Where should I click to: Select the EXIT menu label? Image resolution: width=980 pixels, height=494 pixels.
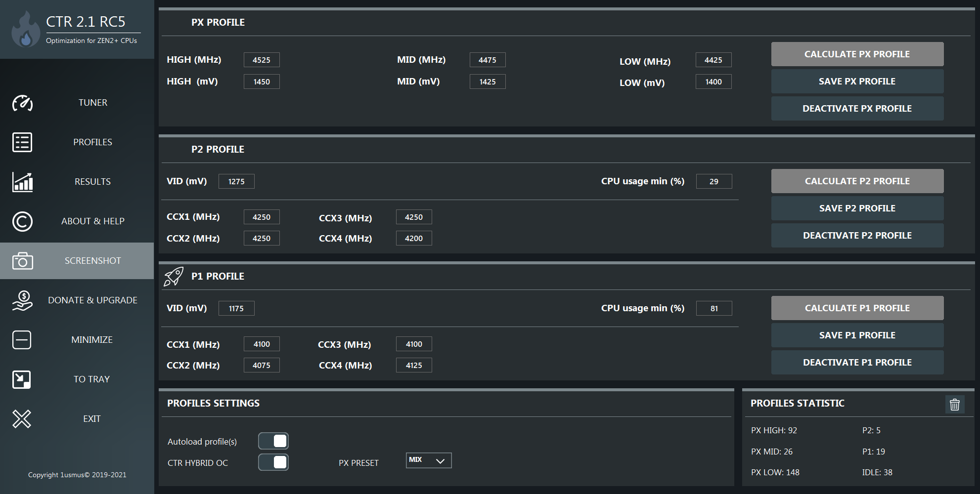(x=92, y=419)
